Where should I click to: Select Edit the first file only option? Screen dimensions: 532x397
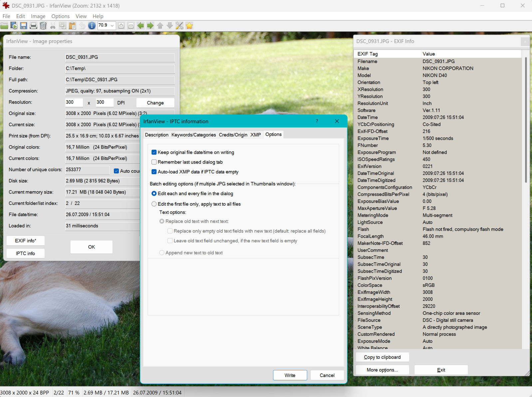pyautogui.click(x=154, y=204)
